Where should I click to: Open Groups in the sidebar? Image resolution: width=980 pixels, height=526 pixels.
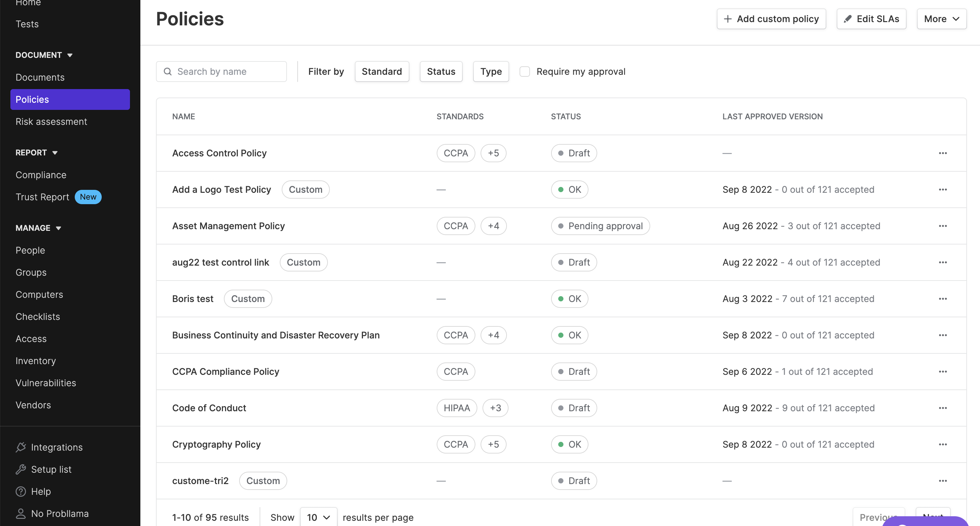(x=31, y=272)
